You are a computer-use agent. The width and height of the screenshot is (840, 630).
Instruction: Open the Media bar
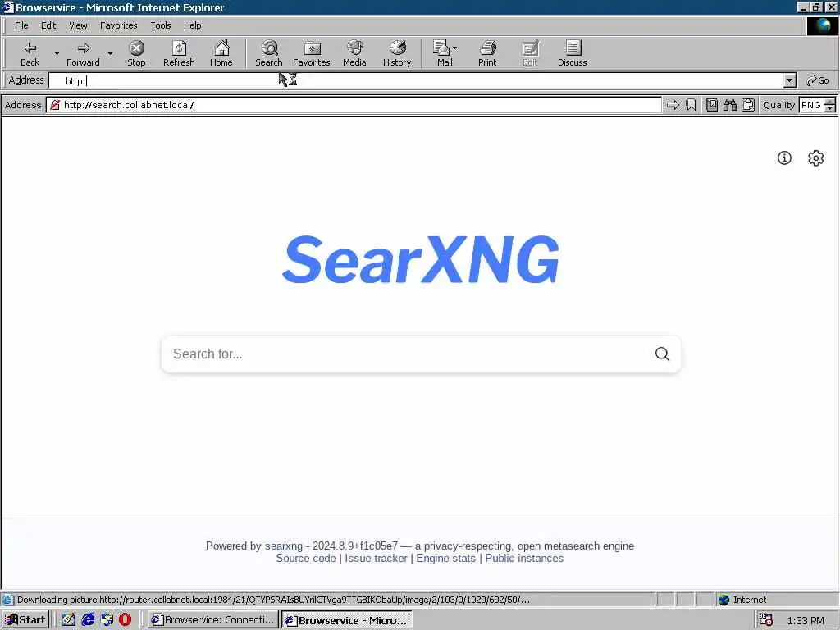[354, 53]
